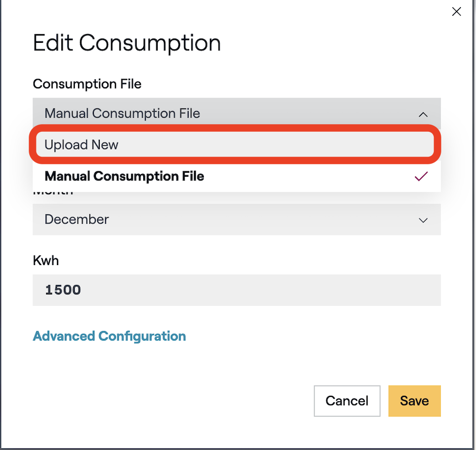Open the Month dropdown showing December
The height and width of the screenshot is (450, 476).
pyautogui.click(x=236, y=220)
